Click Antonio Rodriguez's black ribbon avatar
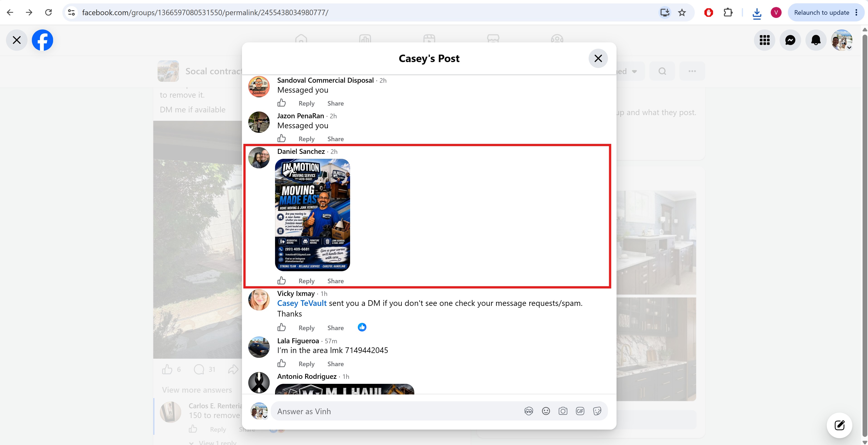Image resolution: width=868 pixels, height=445 pixels. point(259,383)
